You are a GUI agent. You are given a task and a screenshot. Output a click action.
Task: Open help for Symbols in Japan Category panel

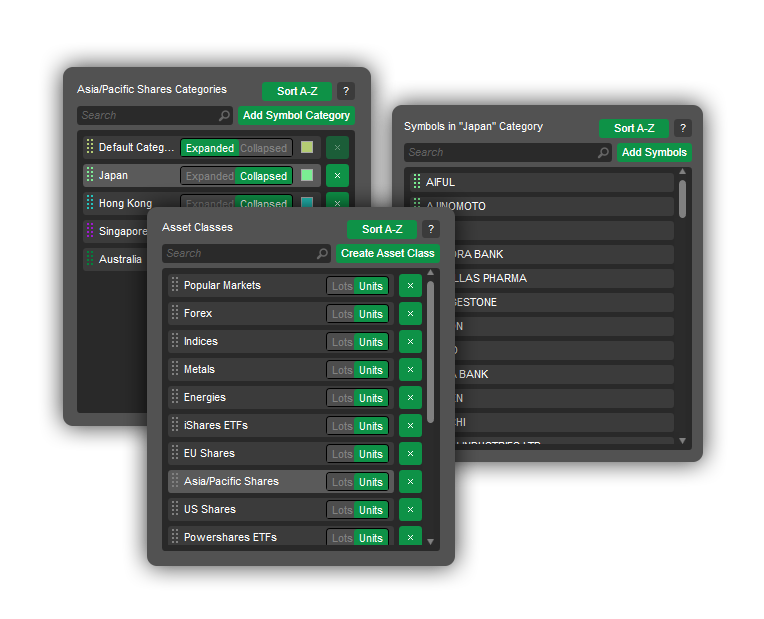pyautogui.click(x=683, y=128)
